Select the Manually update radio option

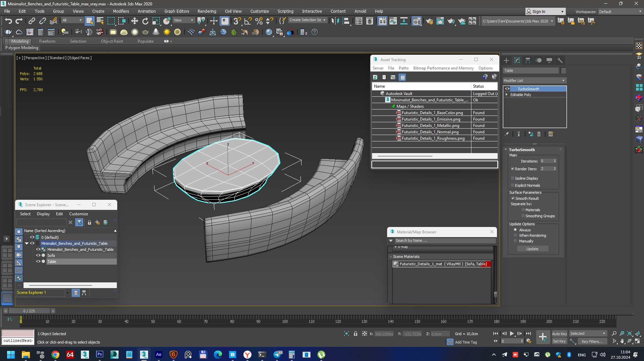pos(515,241)
